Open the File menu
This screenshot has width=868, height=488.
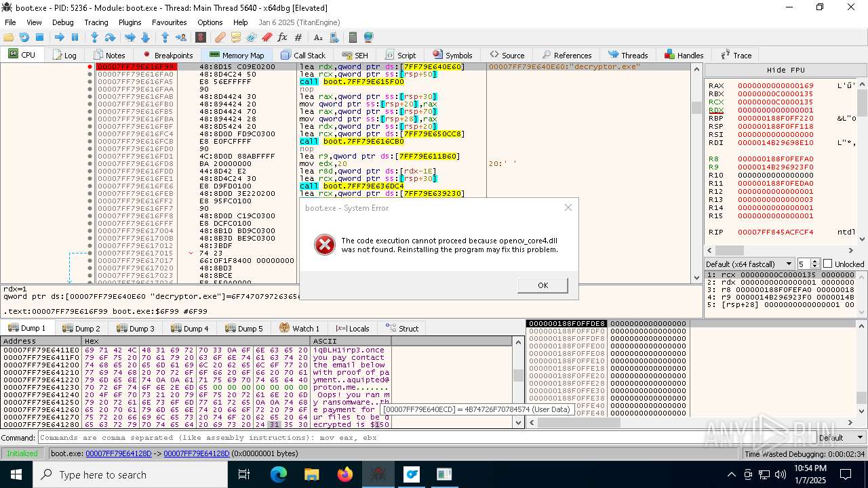coord(10,22)
